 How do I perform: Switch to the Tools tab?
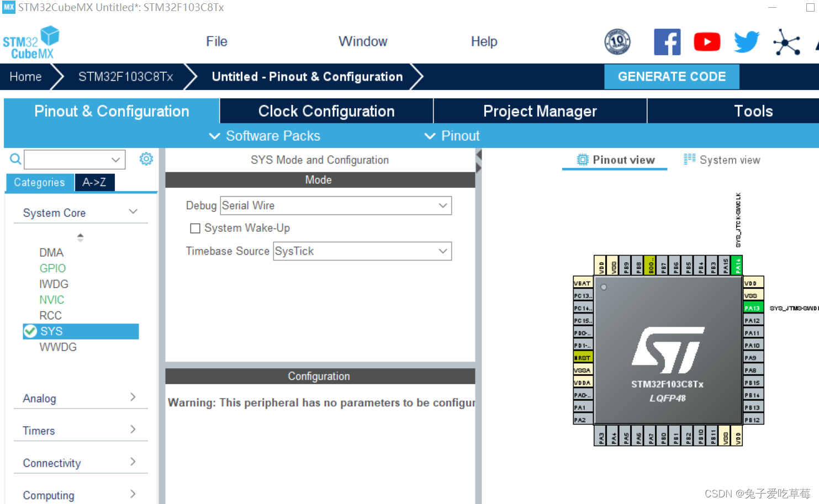click(x=753, y=111)
